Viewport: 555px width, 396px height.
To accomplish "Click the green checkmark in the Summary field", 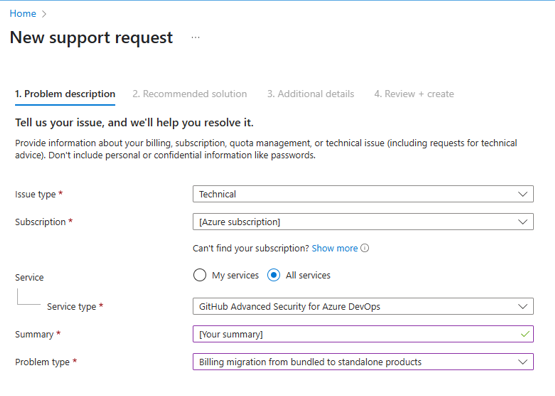I will tap(525, 334).
